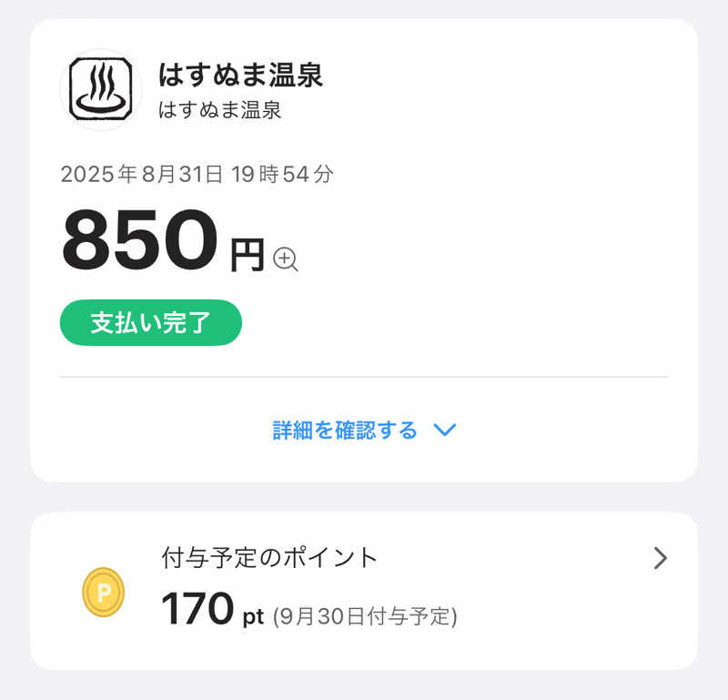728x700 pixels.
Task: Select the 付与予定のポイント label
Action: 268,557
